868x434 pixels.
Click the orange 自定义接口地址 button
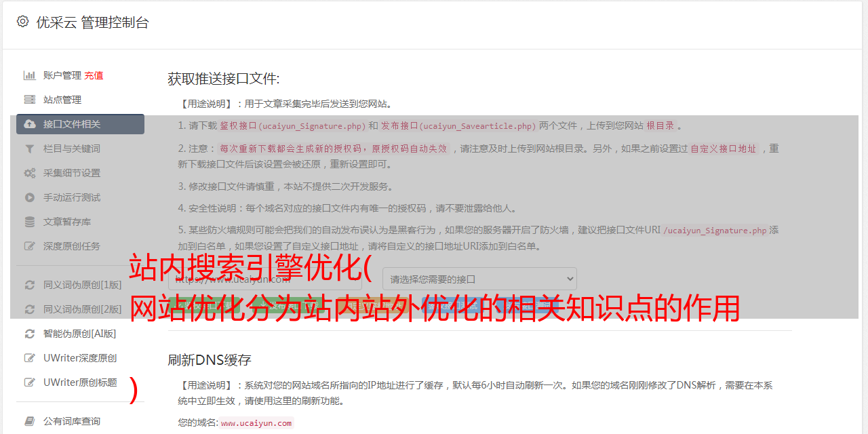(372, 306)
